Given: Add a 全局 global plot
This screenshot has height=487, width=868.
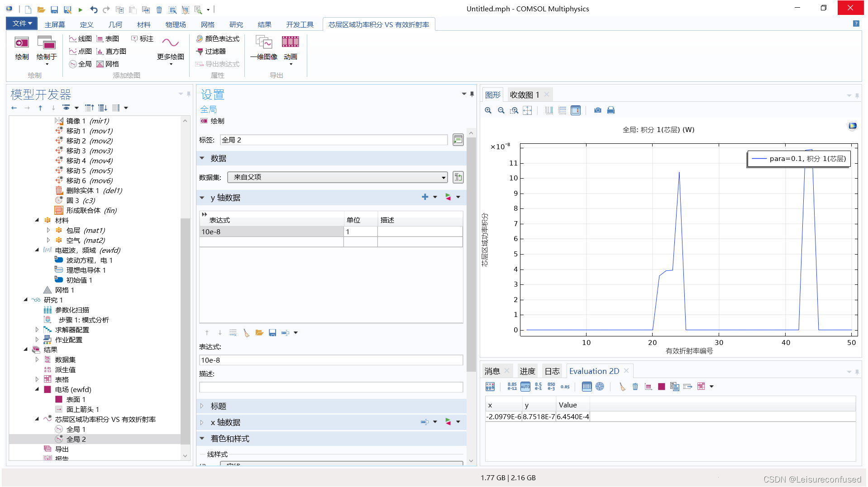Looking at the screenshot, I should point(80,64).
